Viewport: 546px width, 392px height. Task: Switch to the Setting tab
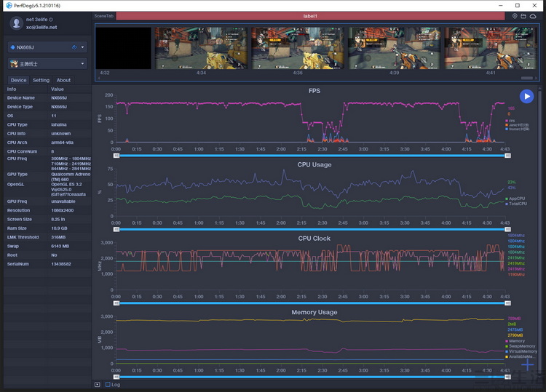pos(41,80)
